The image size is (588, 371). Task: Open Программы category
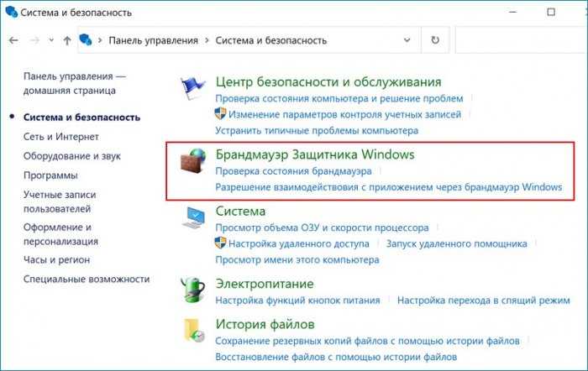click(50, 175)
